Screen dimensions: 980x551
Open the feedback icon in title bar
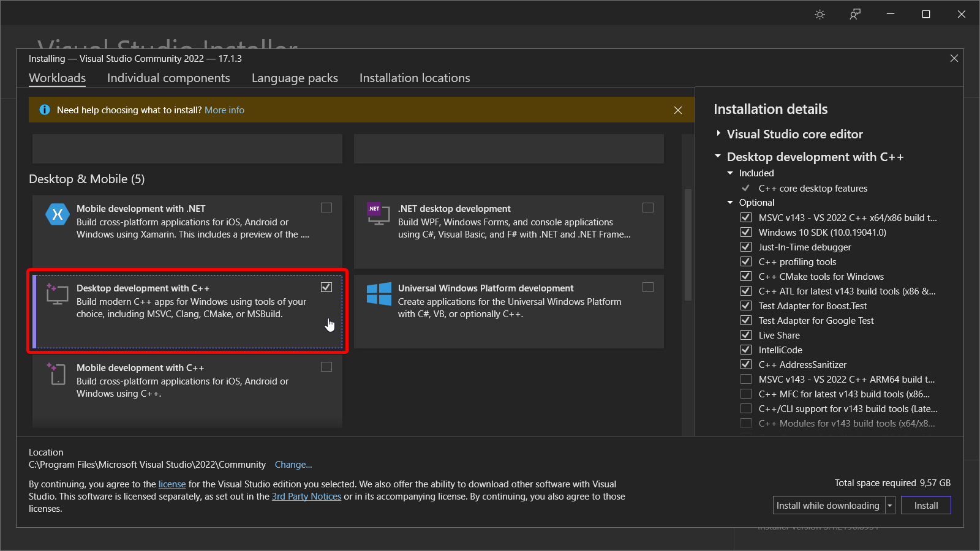click(855, 14)
